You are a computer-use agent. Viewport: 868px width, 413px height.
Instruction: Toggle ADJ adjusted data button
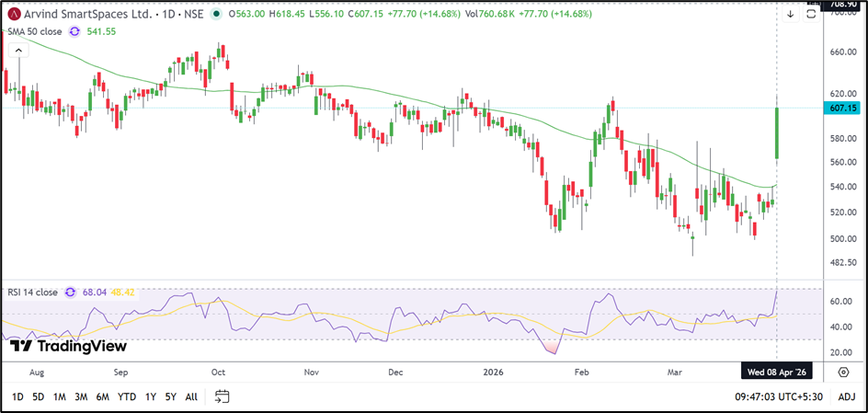(847, 396)
